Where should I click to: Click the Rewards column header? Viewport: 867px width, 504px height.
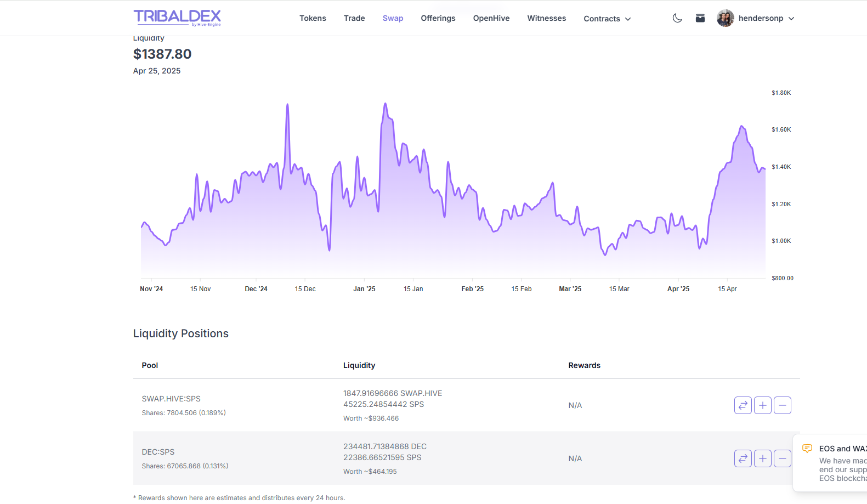click(584, 365)
